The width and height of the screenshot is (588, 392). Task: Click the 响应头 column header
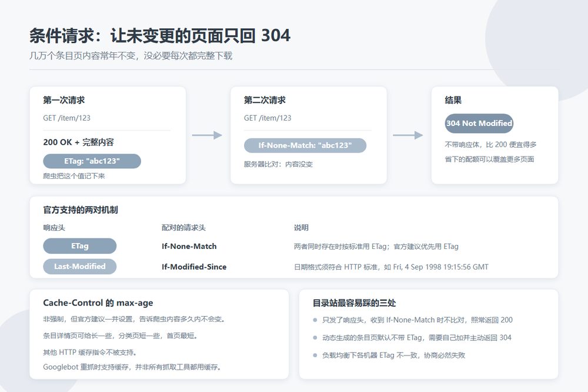54,228
